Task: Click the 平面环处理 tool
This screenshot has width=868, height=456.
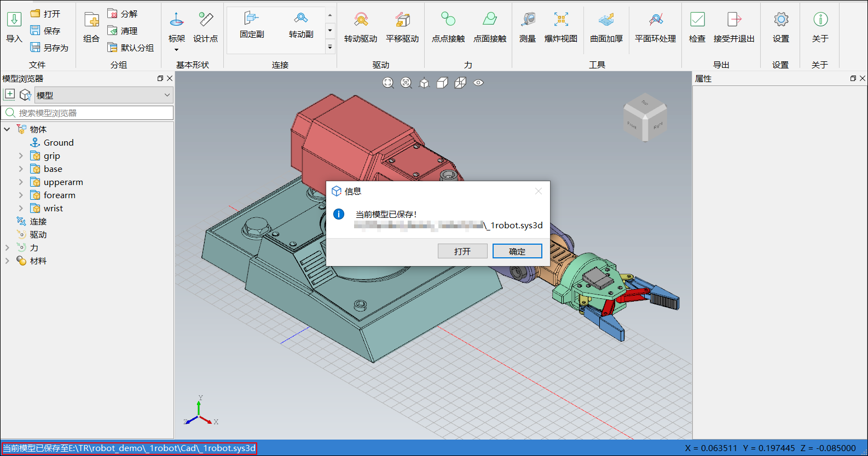Action: click(x=656, y=26)
